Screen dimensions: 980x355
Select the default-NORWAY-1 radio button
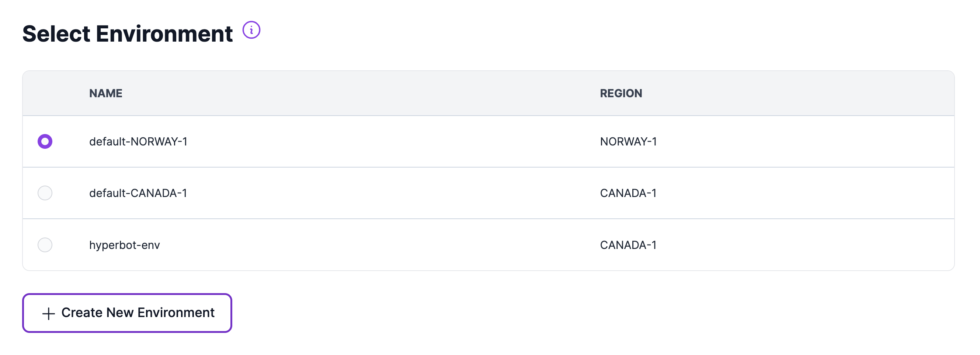coord(45,141)
